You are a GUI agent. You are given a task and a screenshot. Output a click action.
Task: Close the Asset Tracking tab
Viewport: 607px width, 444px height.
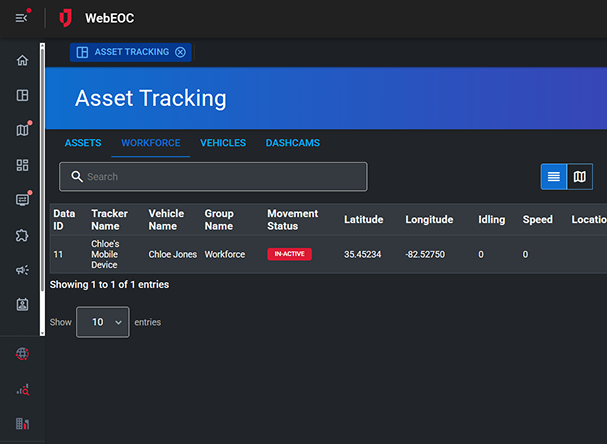click(180, 52)
